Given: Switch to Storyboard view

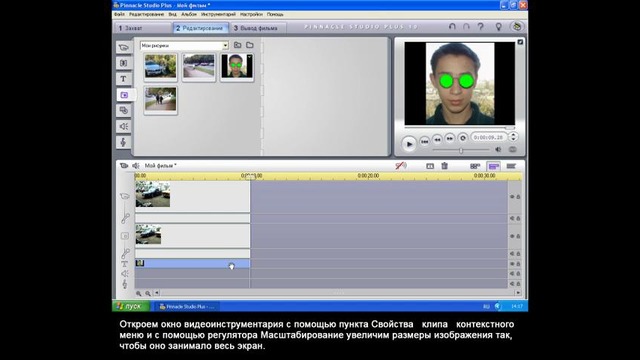Looking at the screenshot, I should 475,166.
